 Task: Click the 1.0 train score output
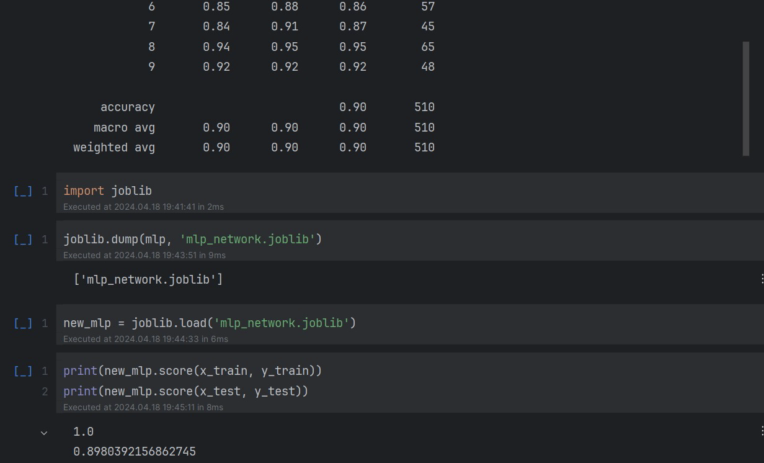(x=83, y=432)
